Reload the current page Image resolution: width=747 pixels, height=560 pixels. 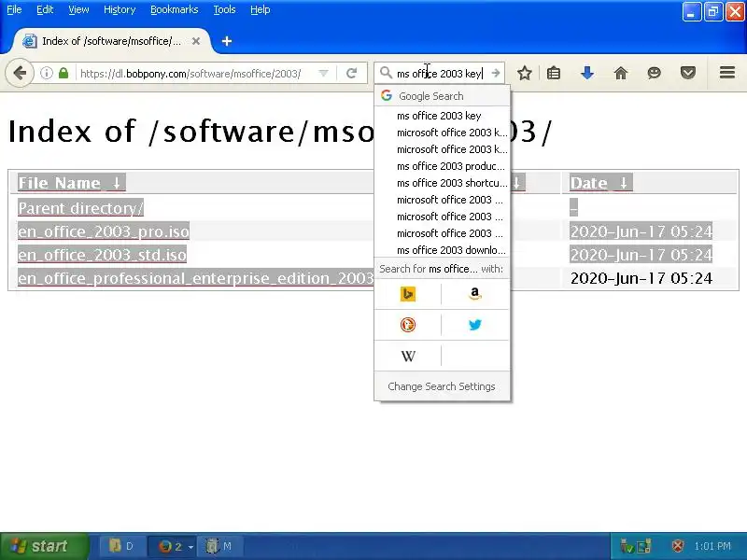click(352, 74)
